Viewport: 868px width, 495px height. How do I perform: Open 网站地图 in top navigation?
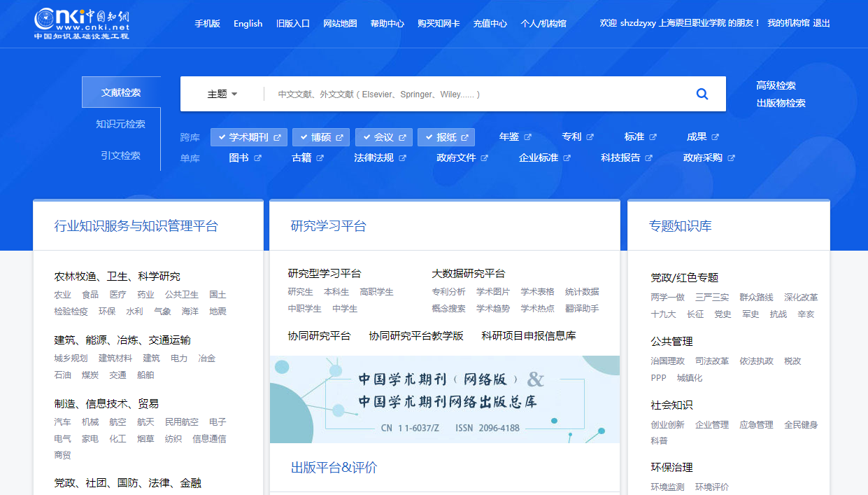pyautogui.click(x=340, y=23)
